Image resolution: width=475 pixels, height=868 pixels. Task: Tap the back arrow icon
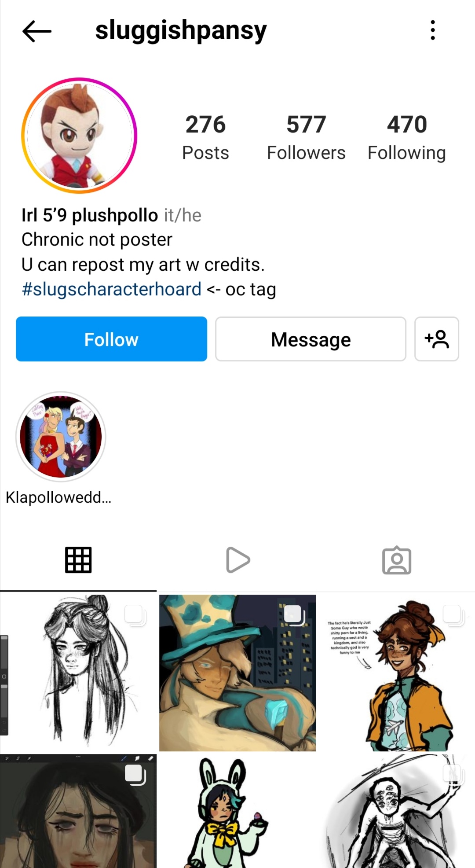(x=37, y=31)
